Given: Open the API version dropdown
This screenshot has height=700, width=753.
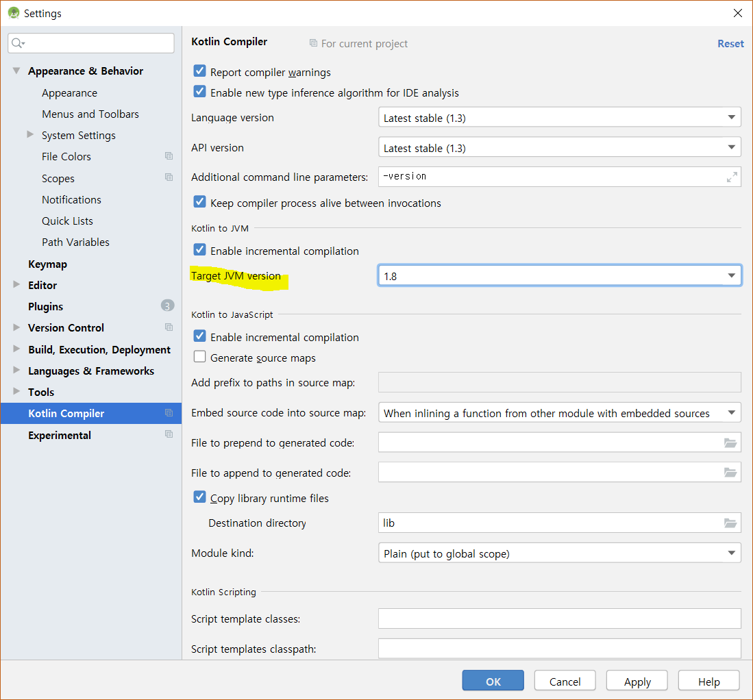Looking at the screenshot, I should point(560,148).
